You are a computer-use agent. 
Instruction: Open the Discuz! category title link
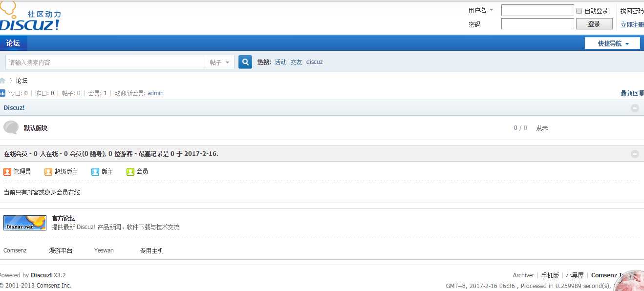pos(14,107)
